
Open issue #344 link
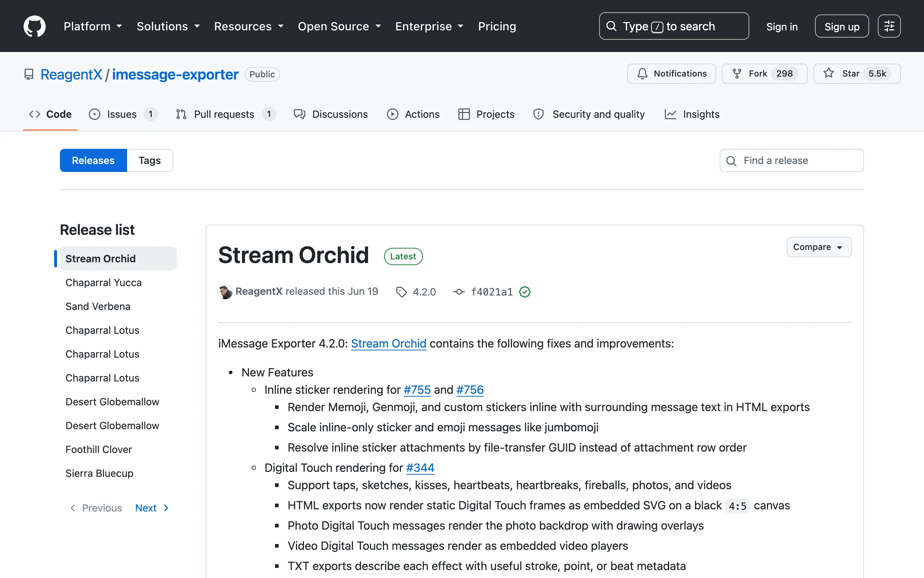click(x=420, y=467)
